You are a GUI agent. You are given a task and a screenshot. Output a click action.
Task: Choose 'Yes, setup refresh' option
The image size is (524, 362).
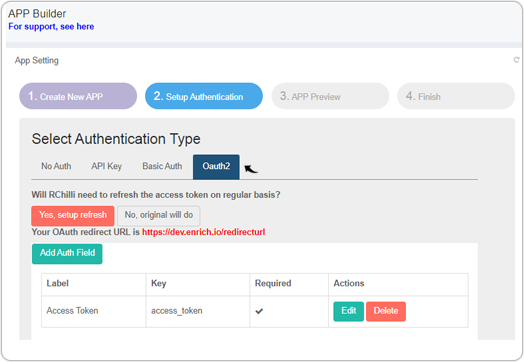[x=73, y=215]
